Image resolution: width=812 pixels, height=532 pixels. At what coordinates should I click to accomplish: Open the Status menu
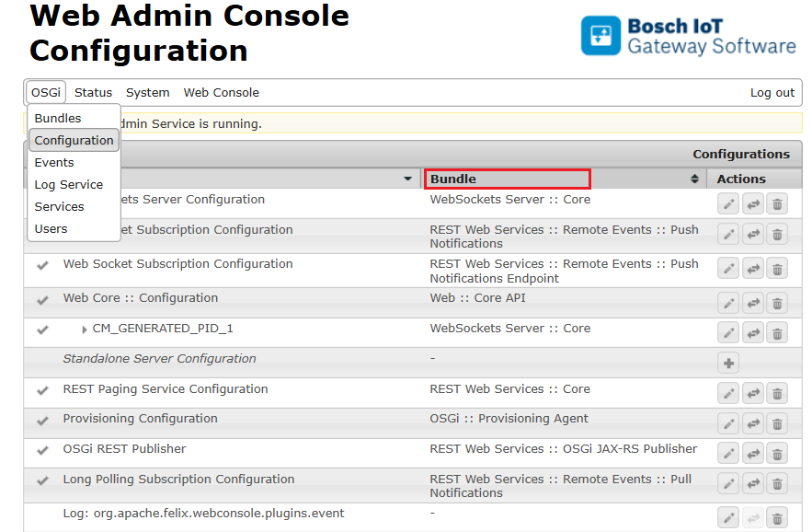pos(92,92)
